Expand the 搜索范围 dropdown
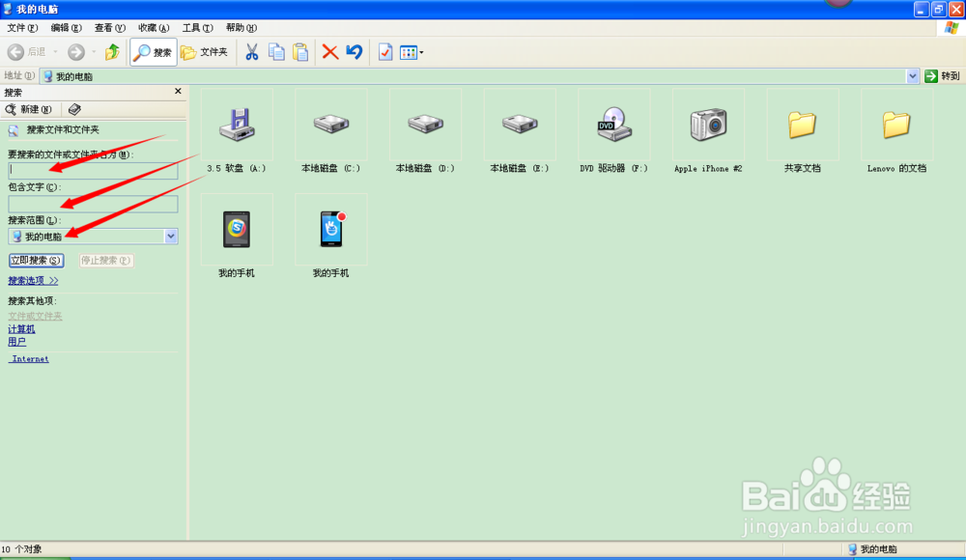This screenshot has height=560, width=966. (x=171, y=237)
